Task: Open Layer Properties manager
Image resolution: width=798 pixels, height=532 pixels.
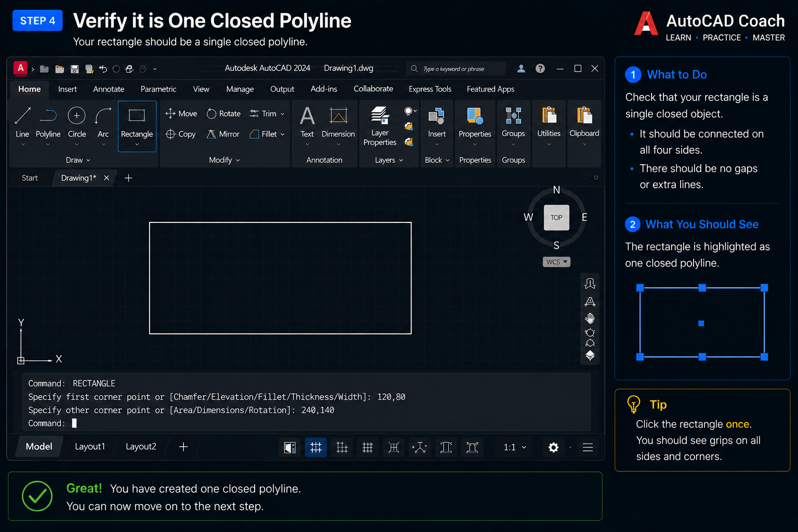Action: click(x=380, y=126)
